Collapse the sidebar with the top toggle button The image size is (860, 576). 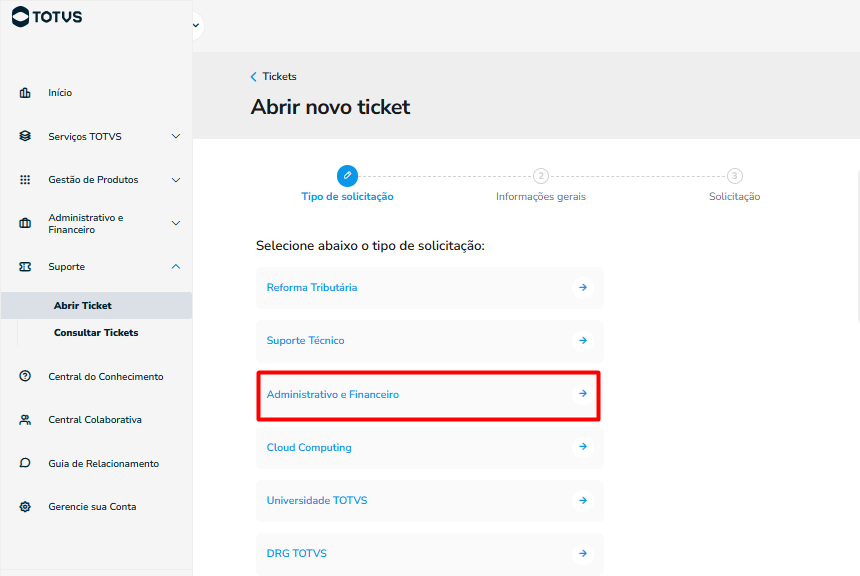[196, 25]
